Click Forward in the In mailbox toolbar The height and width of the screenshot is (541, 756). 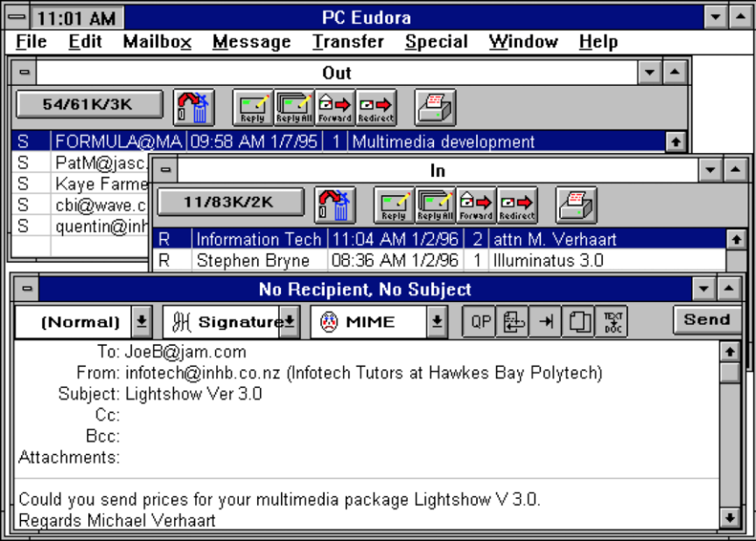point(476,206)
